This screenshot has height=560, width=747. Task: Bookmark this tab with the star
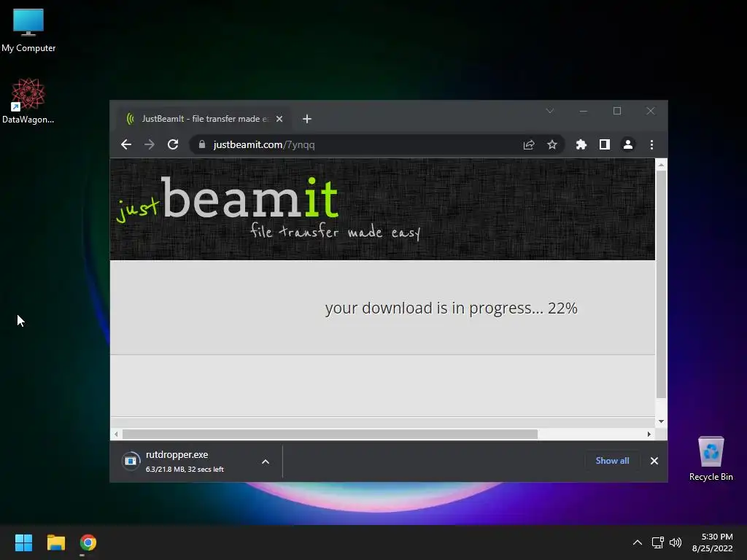point(552,145)
